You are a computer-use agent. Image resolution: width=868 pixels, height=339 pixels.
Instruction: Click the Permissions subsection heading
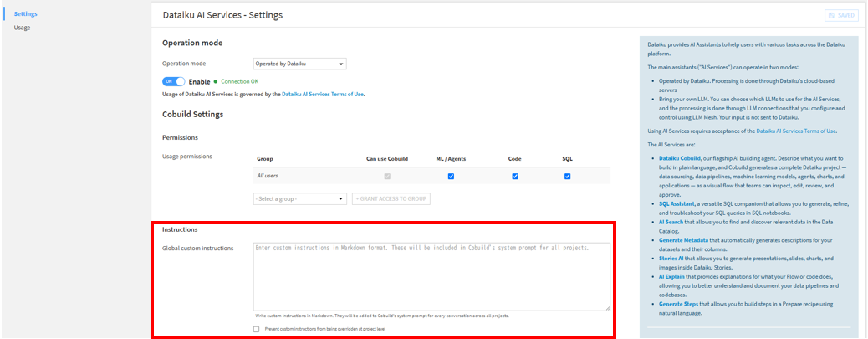180,136
